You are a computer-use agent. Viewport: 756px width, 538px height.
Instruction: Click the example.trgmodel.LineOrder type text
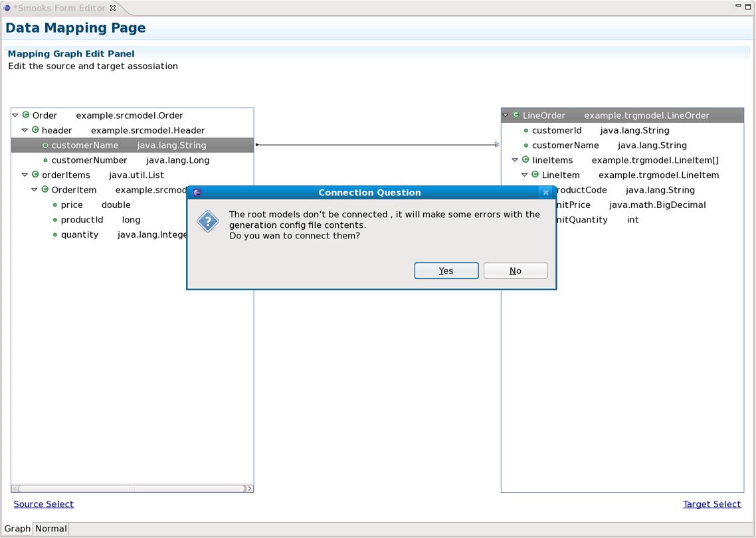pyautogui.click(x=646, y=115)
